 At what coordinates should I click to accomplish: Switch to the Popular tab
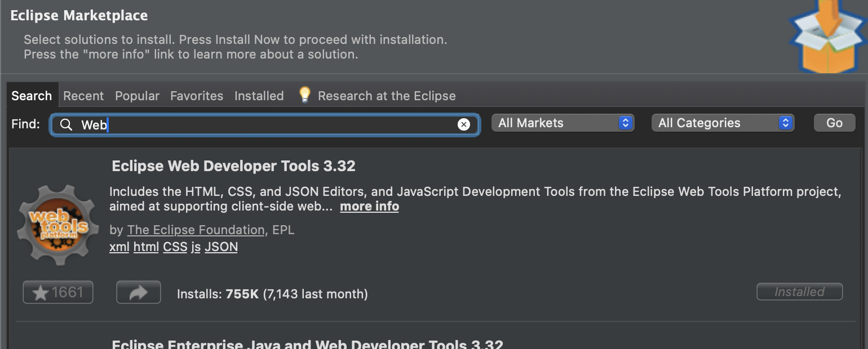(x=137, y=96)
